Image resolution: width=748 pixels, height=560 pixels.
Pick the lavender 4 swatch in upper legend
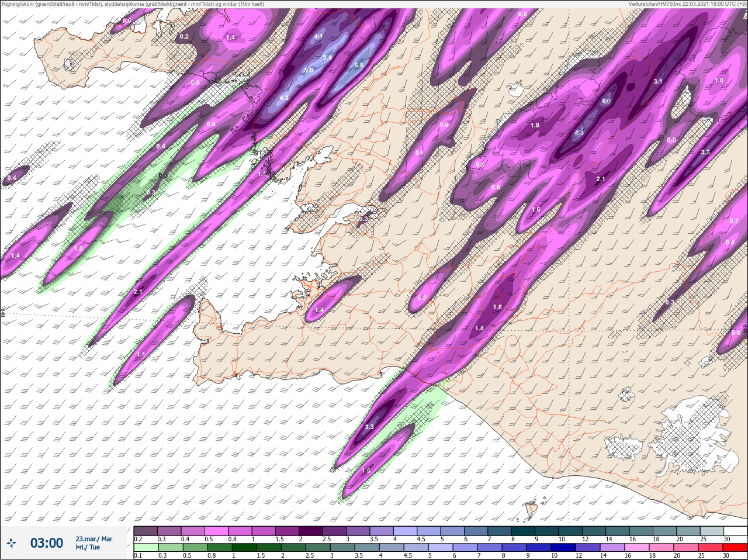tap(406, 531)
